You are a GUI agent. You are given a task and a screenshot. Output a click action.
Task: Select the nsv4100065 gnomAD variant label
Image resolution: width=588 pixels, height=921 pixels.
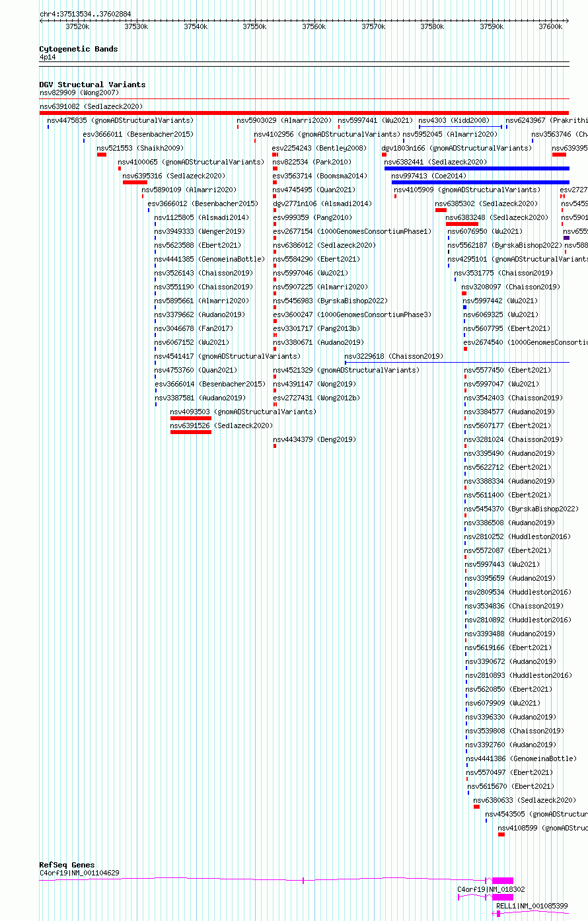[x=191, y=162]
